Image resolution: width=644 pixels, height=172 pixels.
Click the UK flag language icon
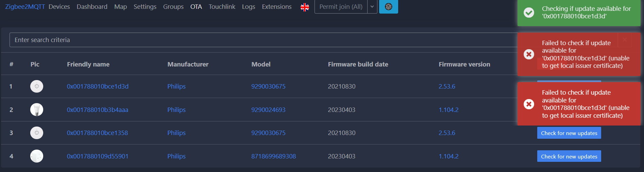click(x=305, y=7)
